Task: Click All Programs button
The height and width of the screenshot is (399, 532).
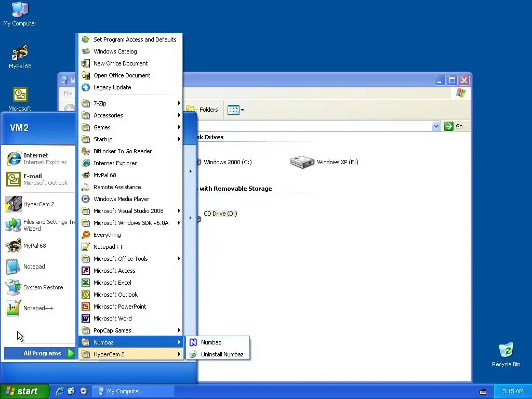Action: [39, 353]
